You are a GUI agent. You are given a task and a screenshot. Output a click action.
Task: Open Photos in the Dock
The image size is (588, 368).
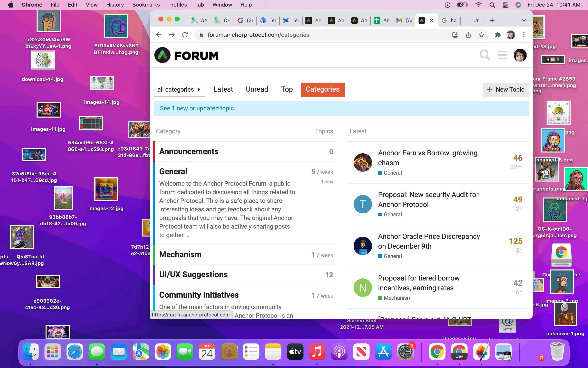coord(163,351)
